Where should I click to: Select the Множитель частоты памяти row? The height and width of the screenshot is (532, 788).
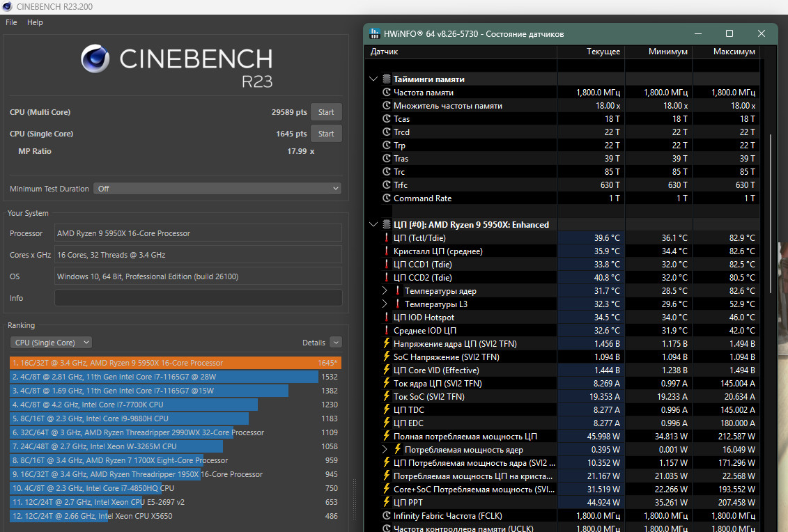click(x=562, y=106)
